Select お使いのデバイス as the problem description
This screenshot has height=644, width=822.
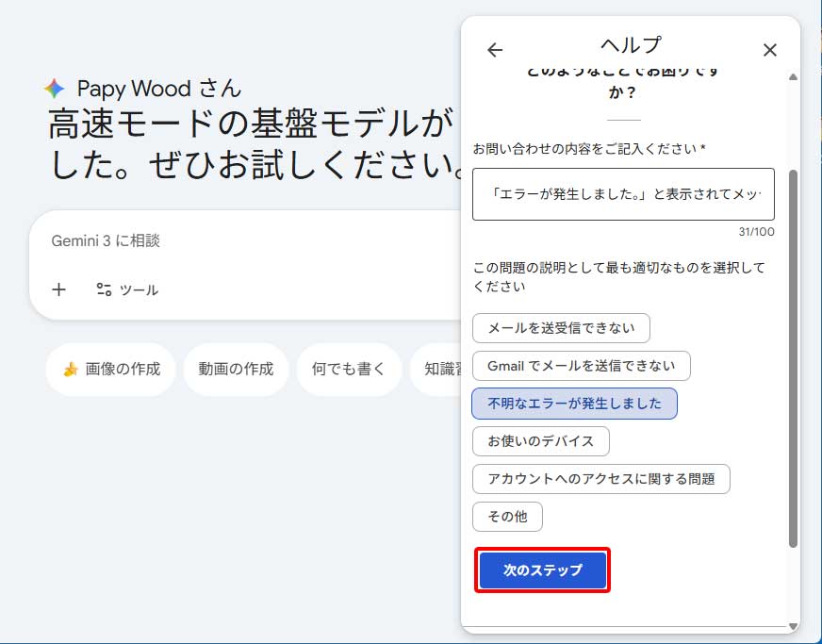tap(540, 441)
